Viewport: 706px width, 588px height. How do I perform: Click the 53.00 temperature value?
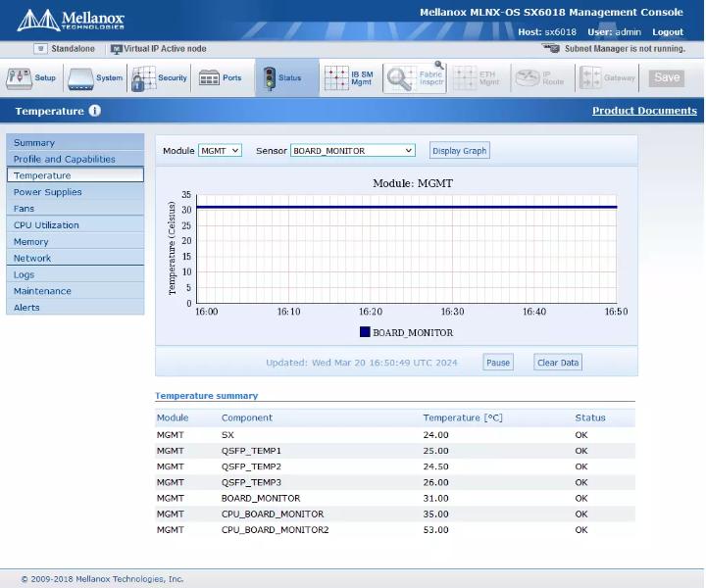[x=435, y=530]
